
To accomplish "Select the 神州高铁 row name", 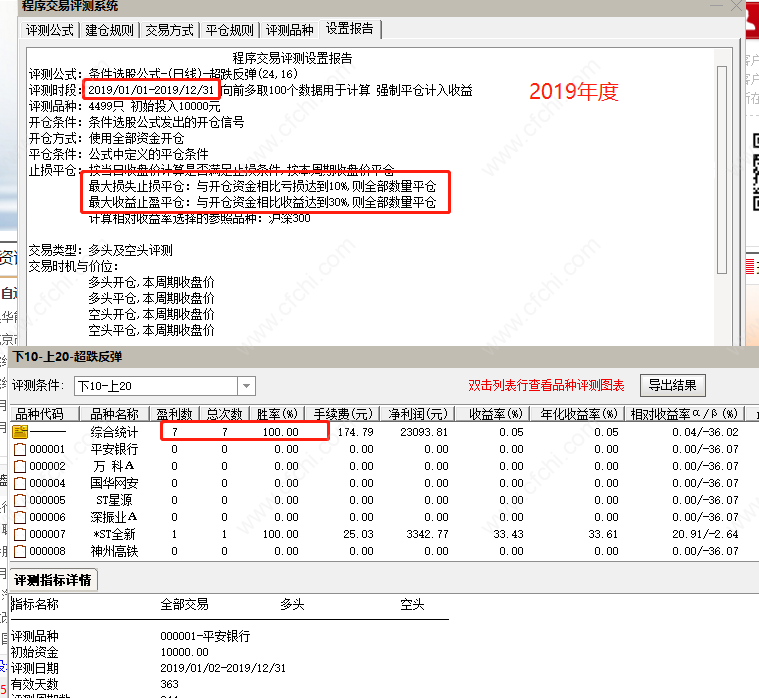I will (x=114, y=551).
